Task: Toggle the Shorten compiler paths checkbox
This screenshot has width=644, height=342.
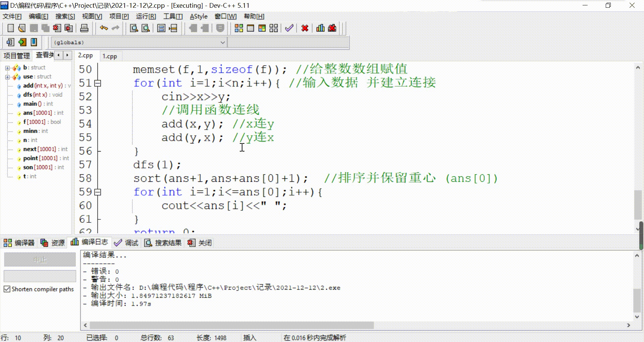Action: click(x=7, y=289)
